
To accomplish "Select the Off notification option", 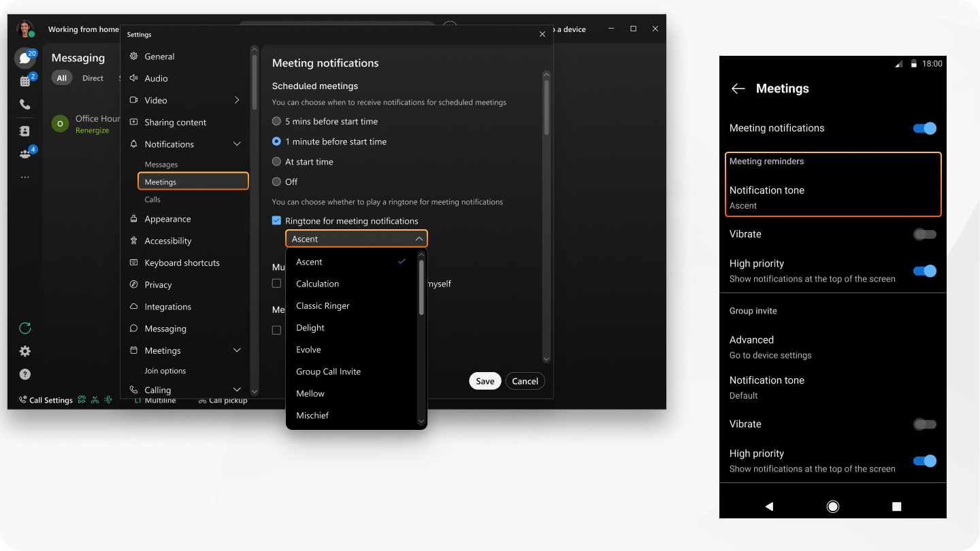I will [x=276, y=182].
